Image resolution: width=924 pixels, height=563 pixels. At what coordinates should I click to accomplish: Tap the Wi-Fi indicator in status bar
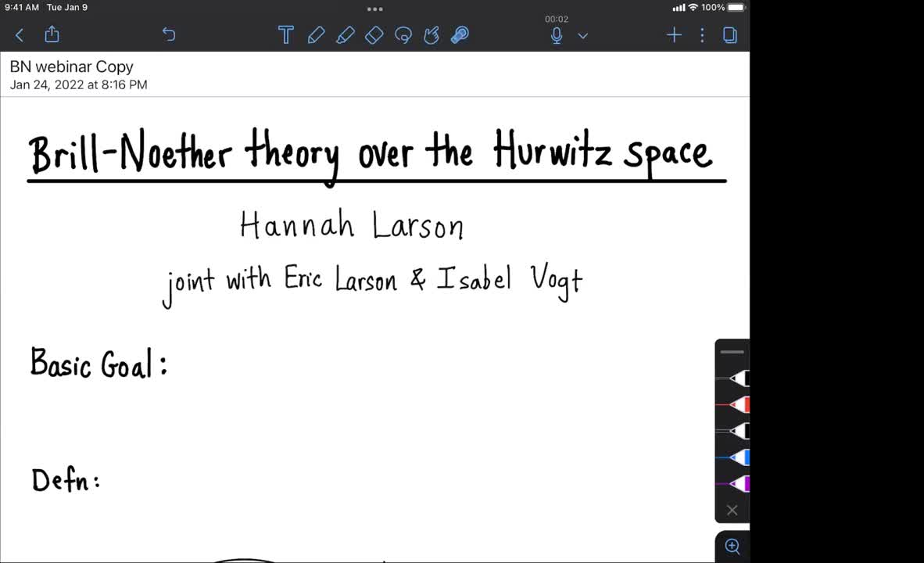click(x=693, y=8)
